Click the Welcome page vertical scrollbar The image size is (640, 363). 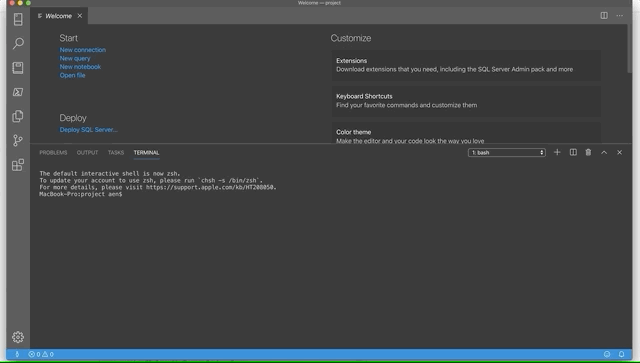tap(629, 49)
